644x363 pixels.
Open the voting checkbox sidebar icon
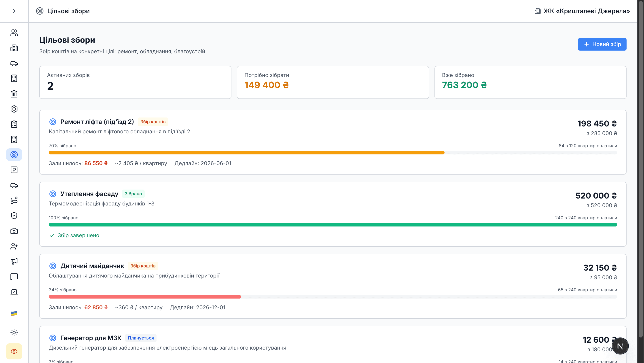click(x=14, y=292)
